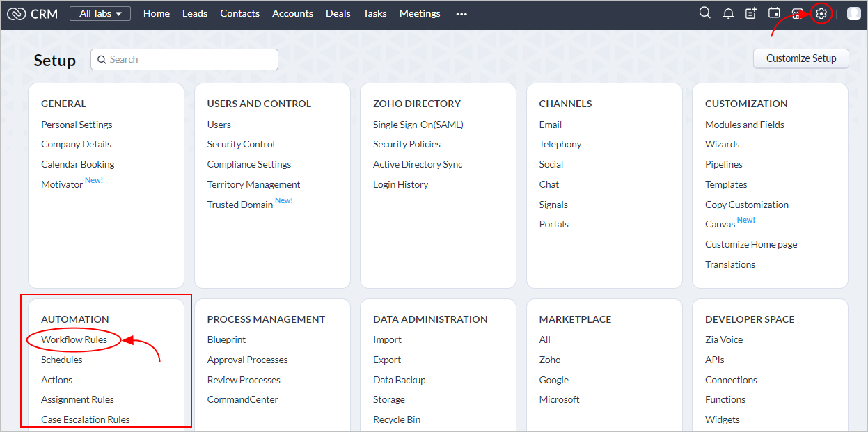868x432 pixels.
Task: Open Approval Processes
Action: point(247,360)
